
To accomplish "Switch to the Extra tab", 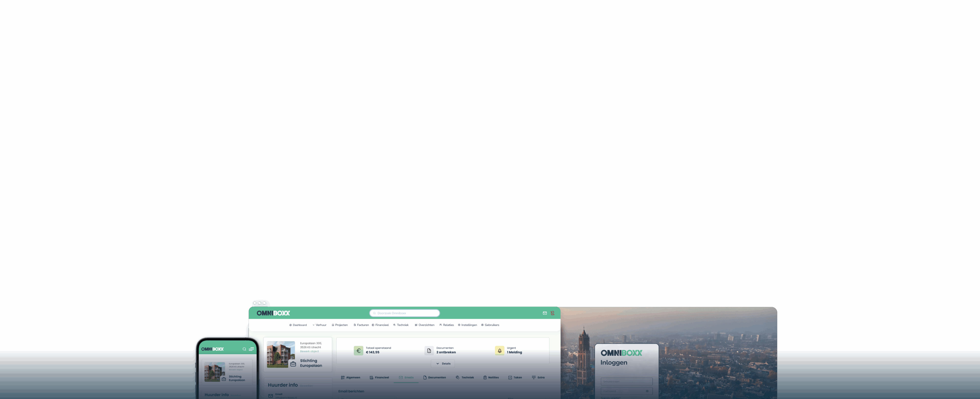I will (538, 377).
